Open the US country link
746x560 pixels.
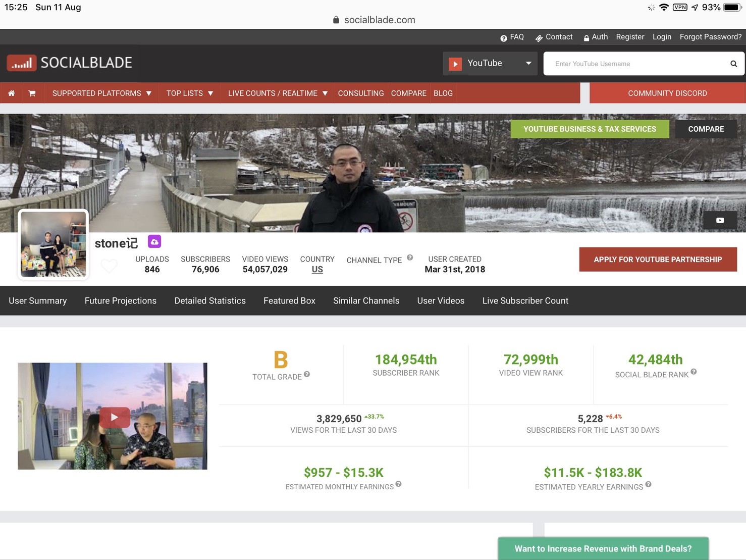[x=317, y=270]
